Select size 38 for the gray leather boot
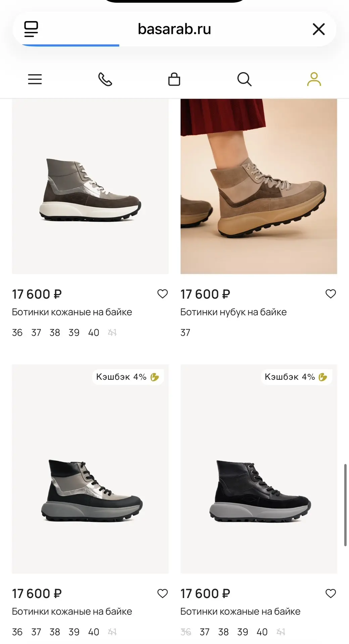The width and height of the screenshot is (349, 644). tap(55, 333)
